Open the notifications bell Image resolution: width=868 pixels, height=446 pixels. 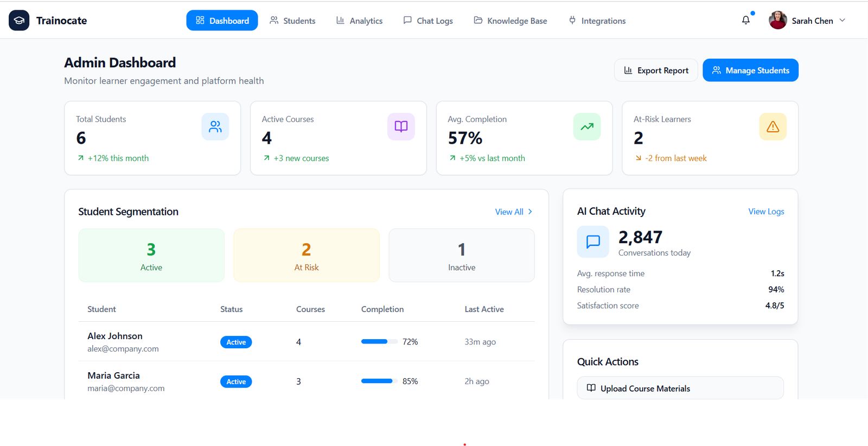click(746, 20)
